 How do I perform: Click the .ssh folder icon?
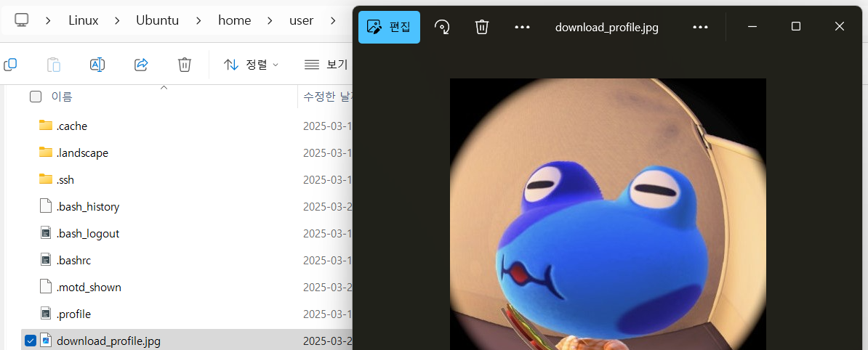point(45,179)
